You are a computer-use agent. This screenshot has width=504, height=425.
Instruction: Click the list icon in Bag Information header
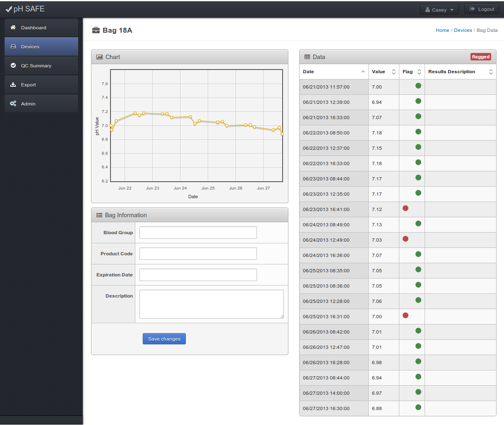point(99,215)
